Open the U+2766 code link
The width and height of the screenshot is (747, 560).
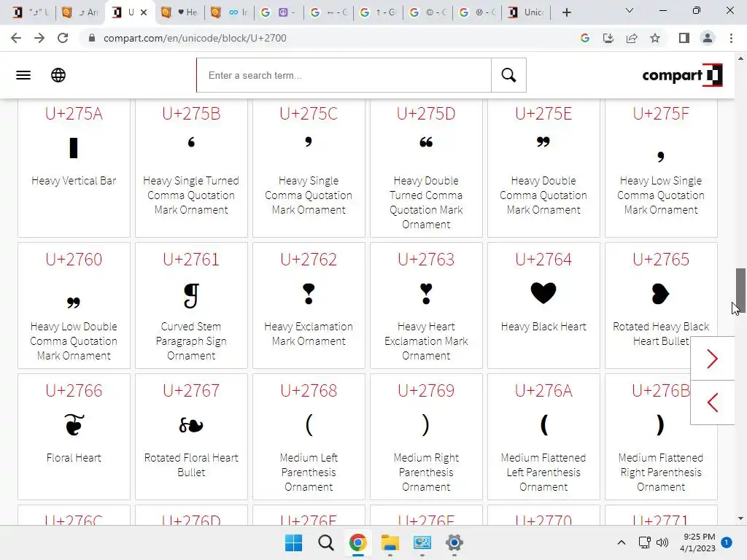point(74,391)
